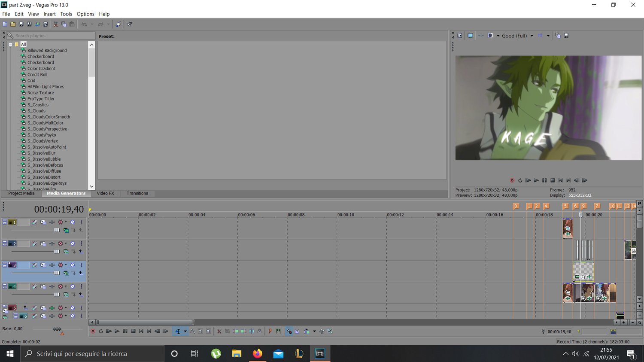Lock the selected event with the padlock icon
The height and width of the screenshot is (362, 644).
coord(259,331)
